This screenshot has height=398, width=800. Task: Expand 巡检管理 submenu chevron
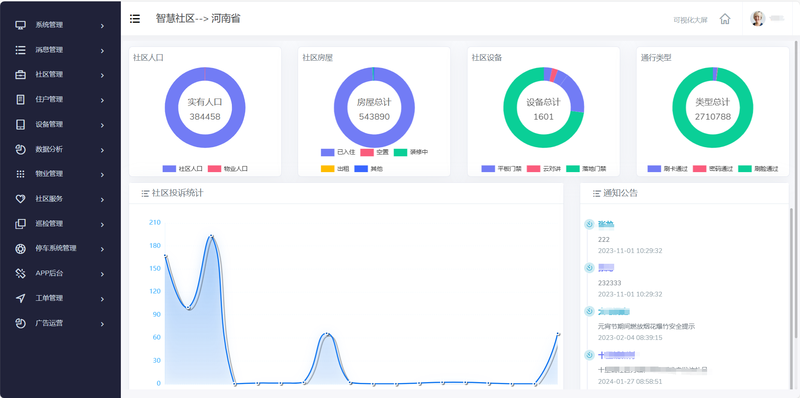tap(102, 225)
